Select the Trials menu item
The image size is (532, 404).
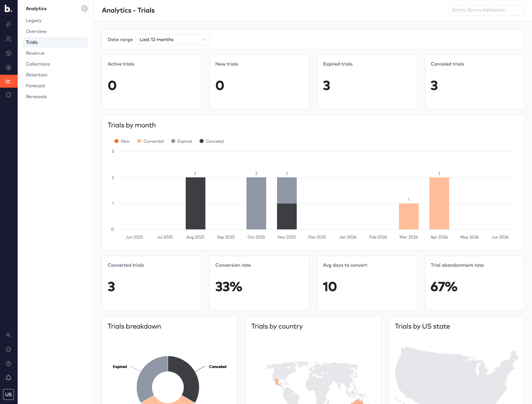(x=55, y=42)
